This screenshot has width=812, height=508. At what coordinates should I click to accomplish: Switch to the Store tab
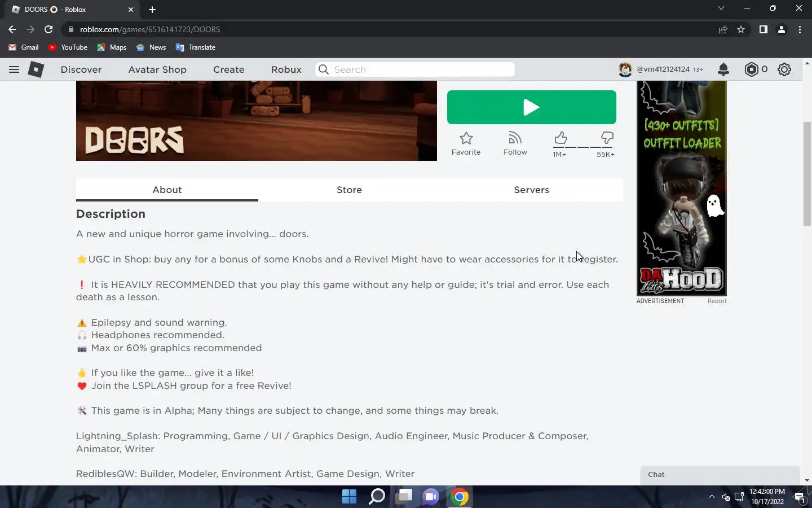click(349, 190)
